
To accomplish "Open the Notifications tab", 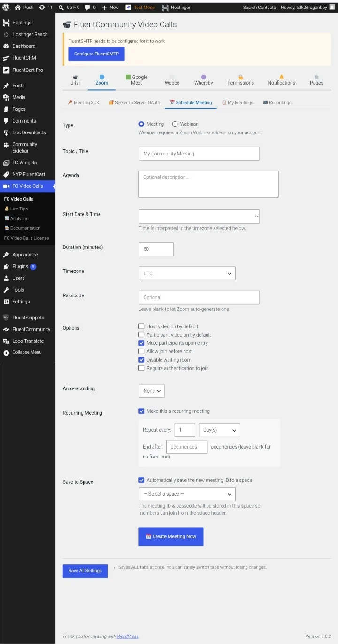I will pyautogui.click(x=282, y=80).
